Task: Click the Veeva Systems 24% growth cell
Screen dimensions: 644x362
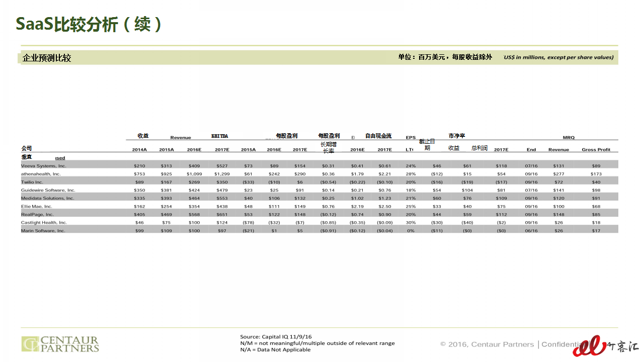Action: pyautogui.click(x=411, y=165)
